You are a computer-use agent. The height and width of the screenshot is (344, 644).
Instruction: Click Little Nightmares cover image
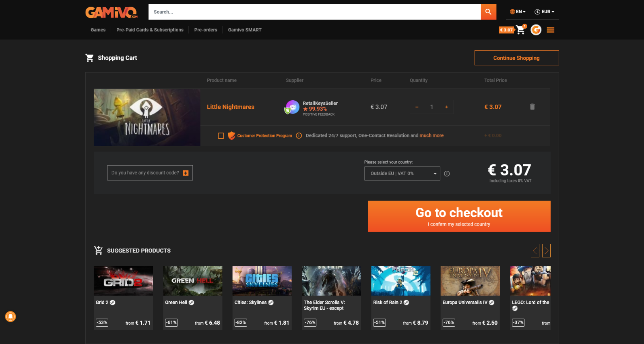tap(147, 117)
